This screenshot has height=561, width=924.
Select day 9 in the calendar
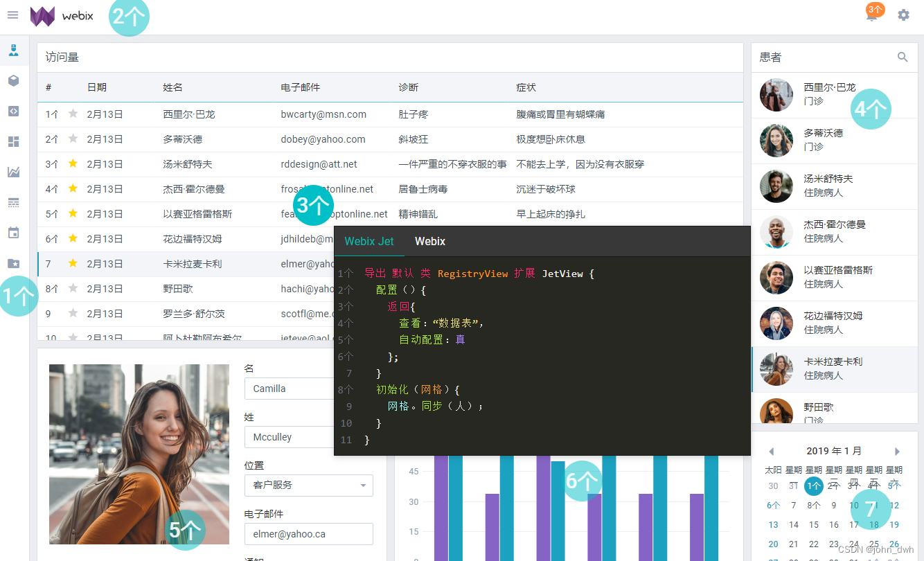coord(834,506)
